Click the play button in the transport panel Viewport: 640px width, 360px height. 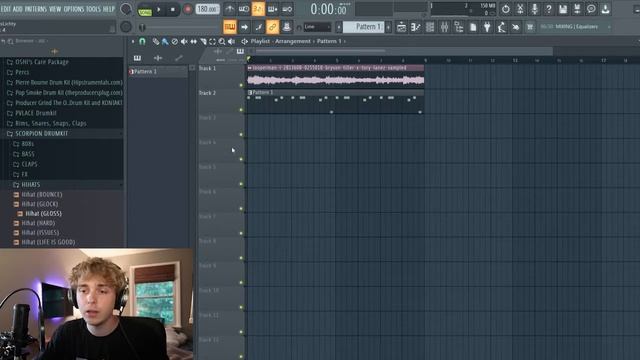pyautogui.click(x=159, y=9)
